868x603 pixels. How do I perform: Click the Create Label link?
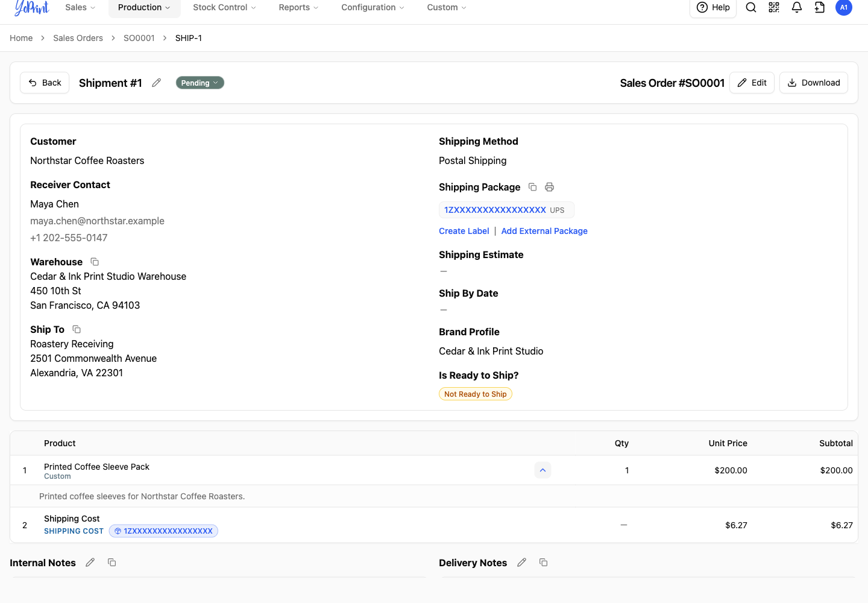point(464,231)
